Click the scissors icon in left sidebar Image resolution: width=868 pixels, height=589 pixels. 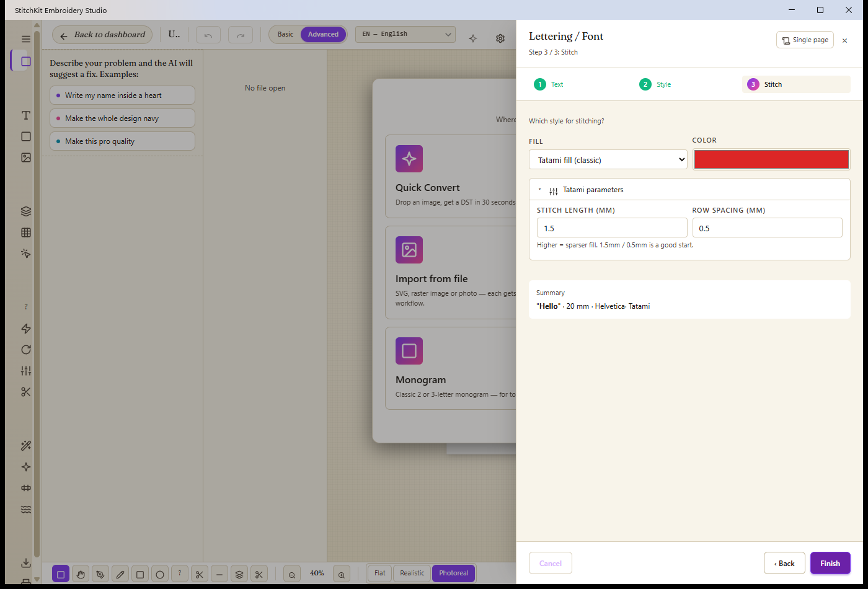[26, 392]
